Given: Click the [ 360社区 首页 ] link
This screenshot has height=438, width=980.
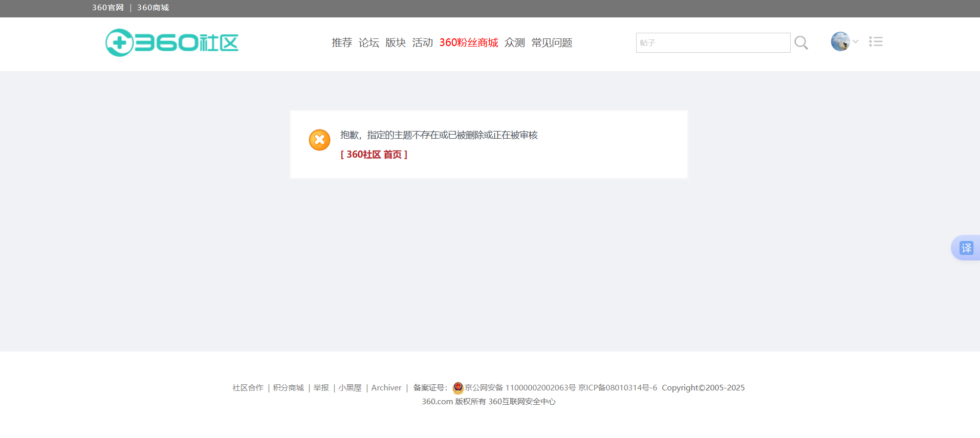Looking at the screenshot, I should point(374,155).
